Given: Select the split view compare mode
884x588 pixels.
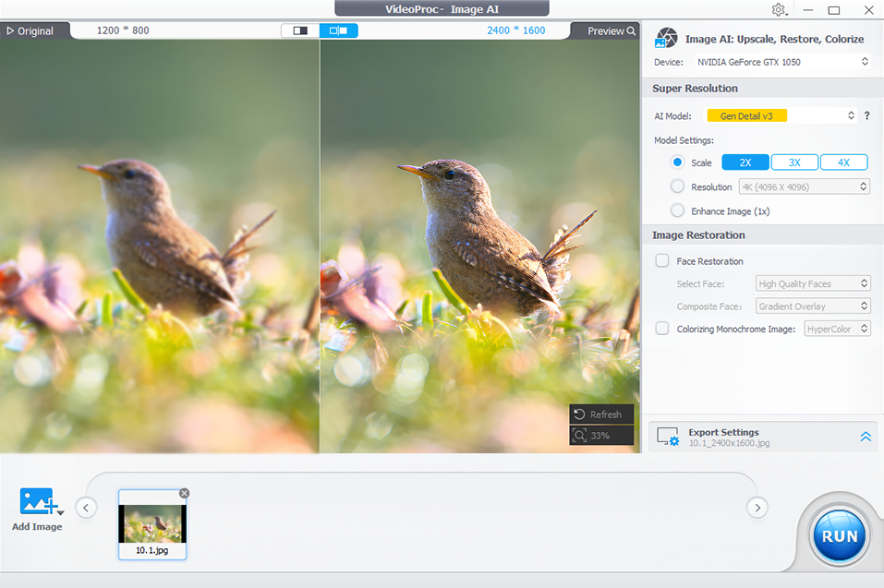Looking at the screenshot, I should (x=338, y=30).
